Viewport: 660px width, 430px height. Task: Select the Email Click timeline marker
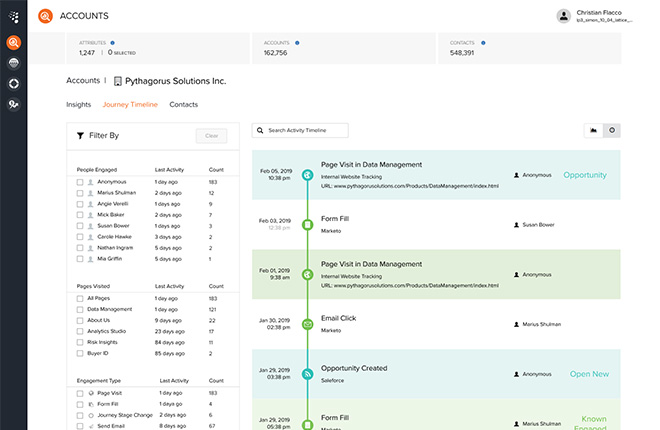pos(308,324)
